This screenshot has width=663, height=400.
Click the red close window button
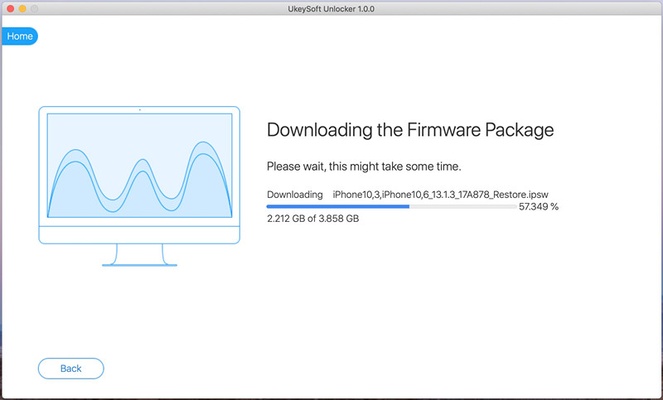coord(12,8)
